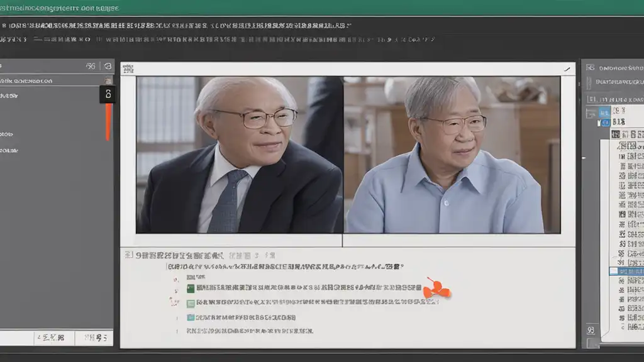
Task: Click the teal square icon in list
Action: click(x=191, y=317)
